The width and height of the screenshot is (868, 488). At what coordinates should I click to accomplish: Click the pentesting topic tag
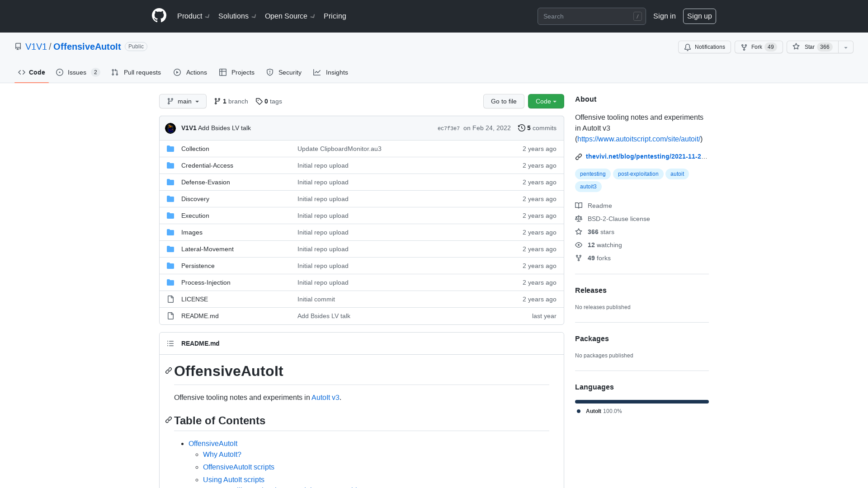[x=593, y=174]
